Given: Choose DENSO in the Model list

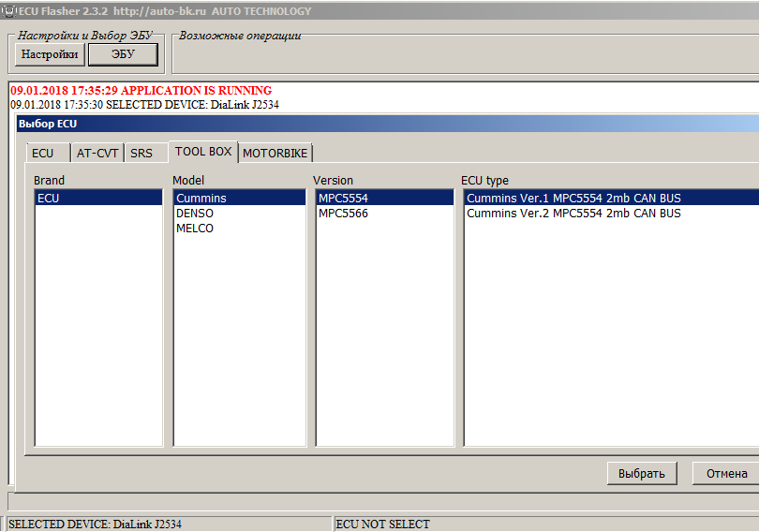Looking at the screenshot, I should click(240, 214).
